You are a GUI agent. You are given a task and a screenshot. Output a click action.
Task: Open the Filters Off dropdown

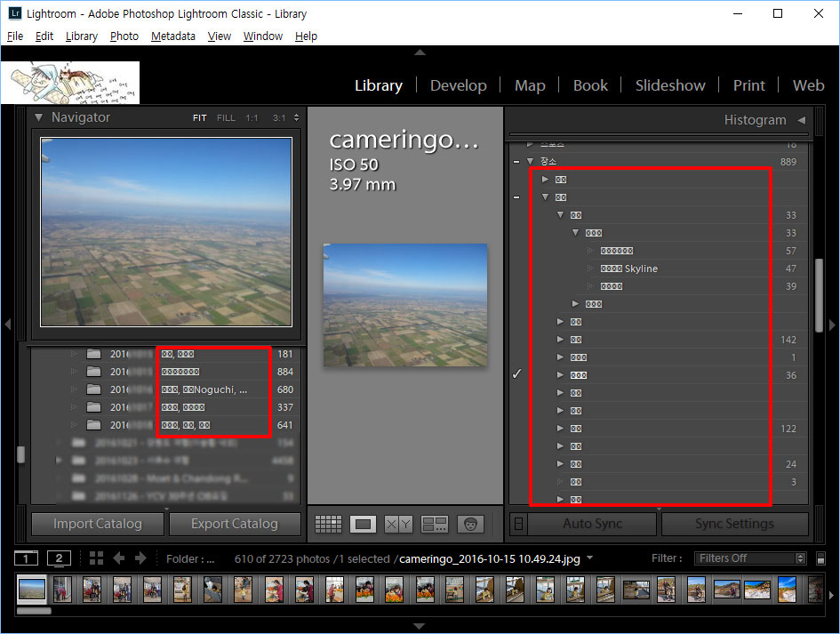(x=750, y=558)
